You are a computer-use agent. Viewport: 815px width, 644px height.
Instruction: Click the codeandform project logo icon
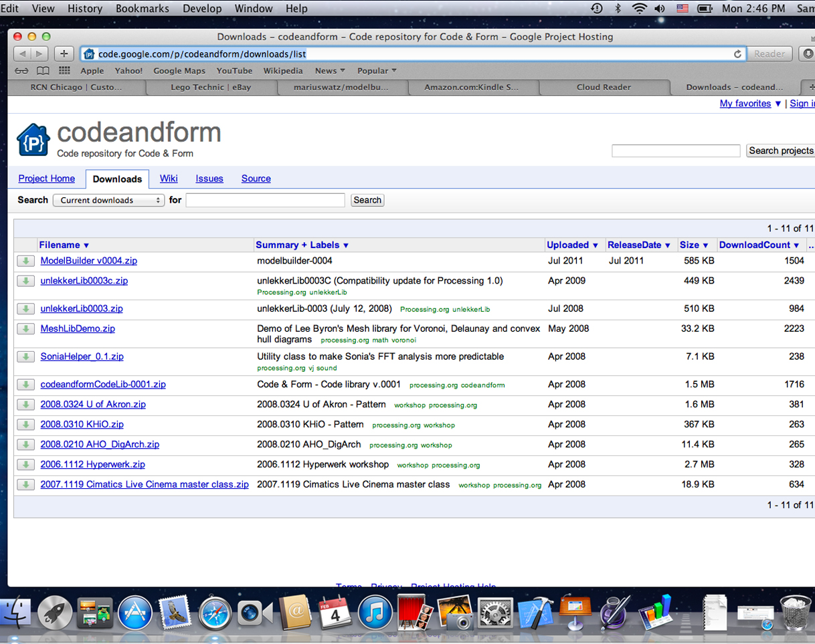[33, 139]
